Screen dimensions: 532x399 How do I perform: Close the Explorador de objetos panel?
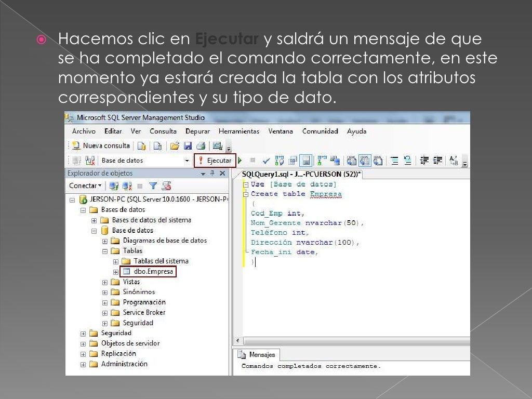(222, 173)
